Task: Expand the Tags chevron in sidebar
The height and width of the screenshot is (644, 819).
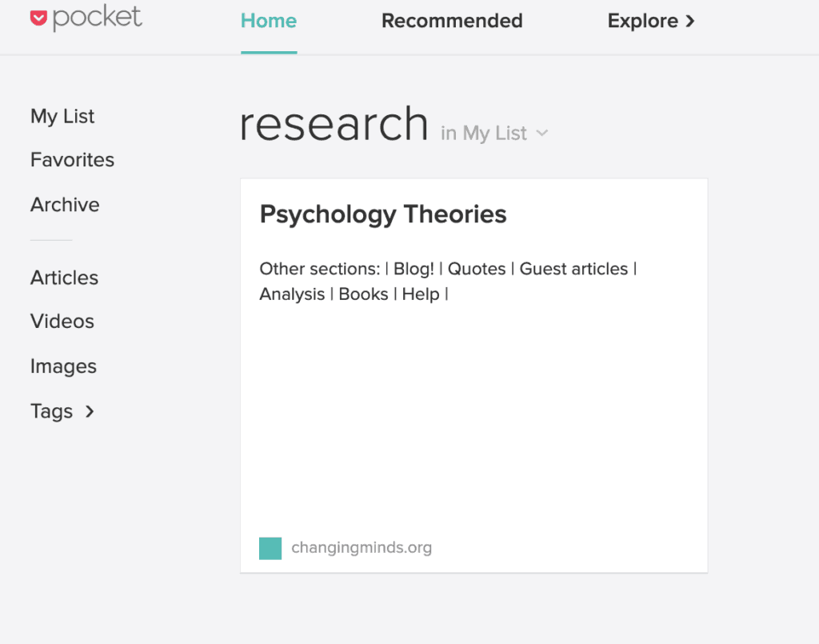Action: pyautogui.click(x=90, y=411)
